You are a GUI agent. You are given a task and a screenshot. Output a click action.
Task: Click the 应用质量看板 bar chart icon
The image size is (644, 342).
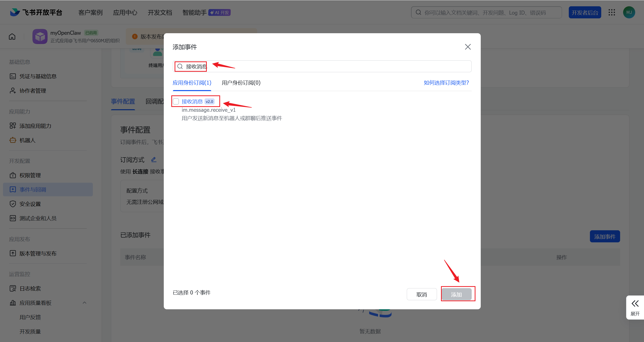[13, 303]
